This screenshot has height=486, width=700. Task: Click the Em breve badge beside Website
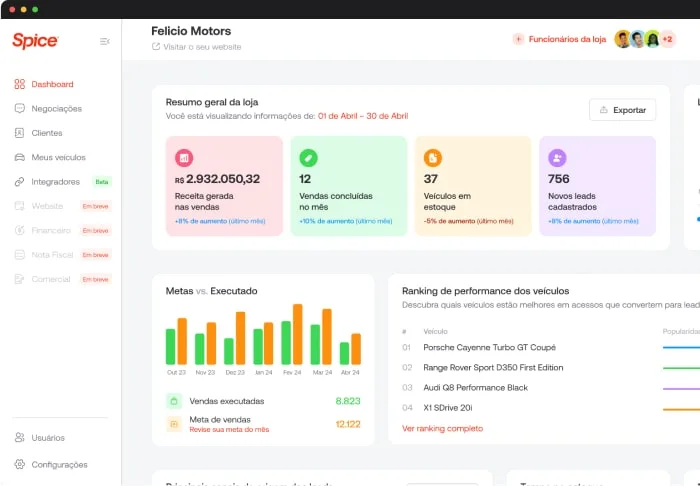click(96, 206)
